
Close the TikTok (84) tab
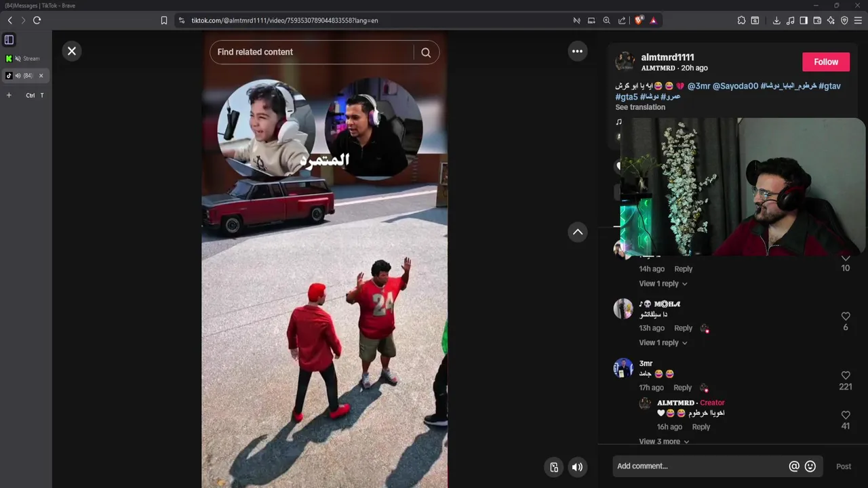click(x=41, y=76)
